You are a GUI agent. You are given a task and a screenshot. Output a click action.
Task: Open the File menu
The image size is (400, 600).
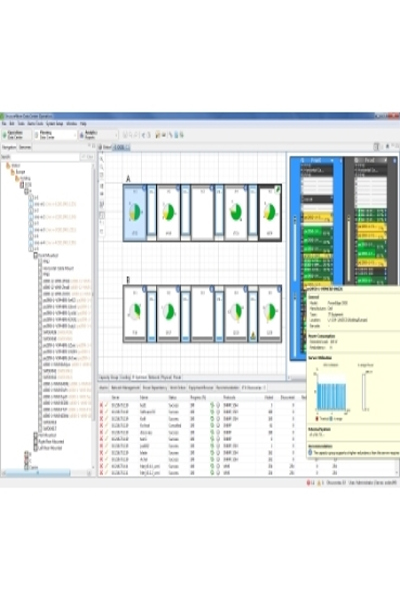coord(4,124)
